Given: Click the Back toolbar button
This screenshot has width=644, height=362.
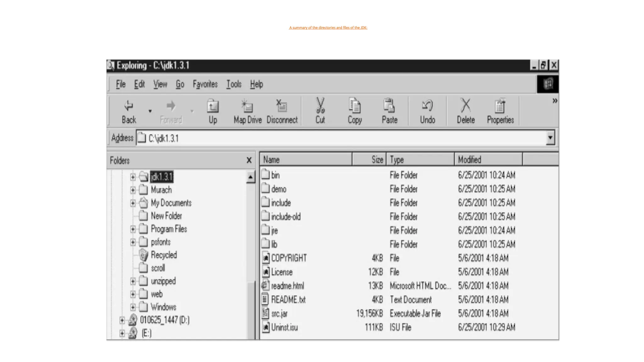Looking at the screenshot, I should [129, 112].
